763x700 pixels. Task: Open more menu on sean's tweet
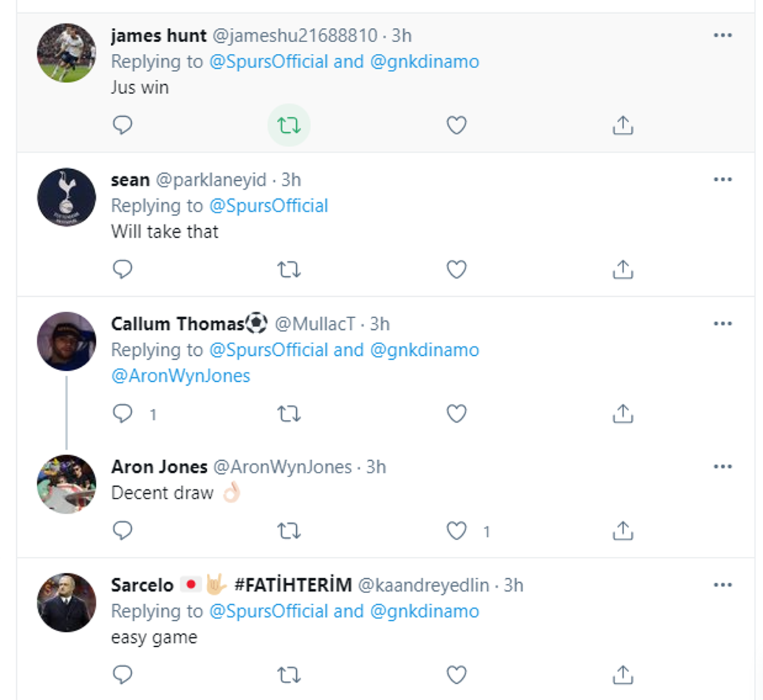click(722, 180)
